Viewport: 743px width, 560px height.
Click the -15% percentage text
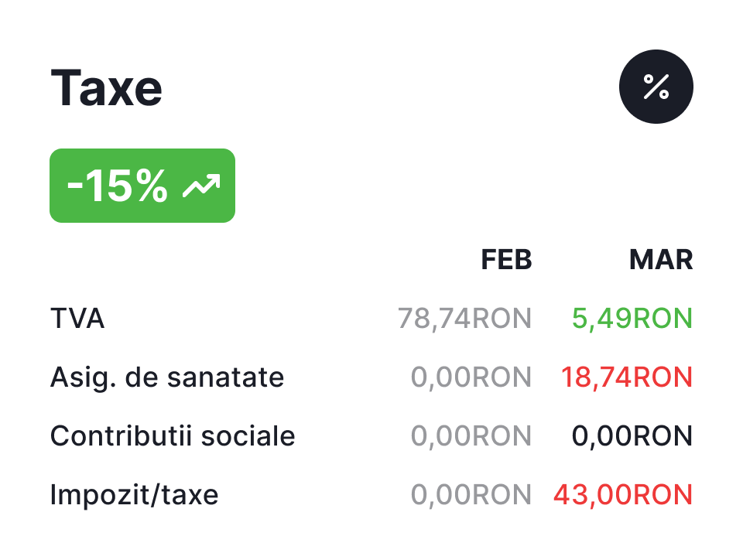tap(118, 186)
